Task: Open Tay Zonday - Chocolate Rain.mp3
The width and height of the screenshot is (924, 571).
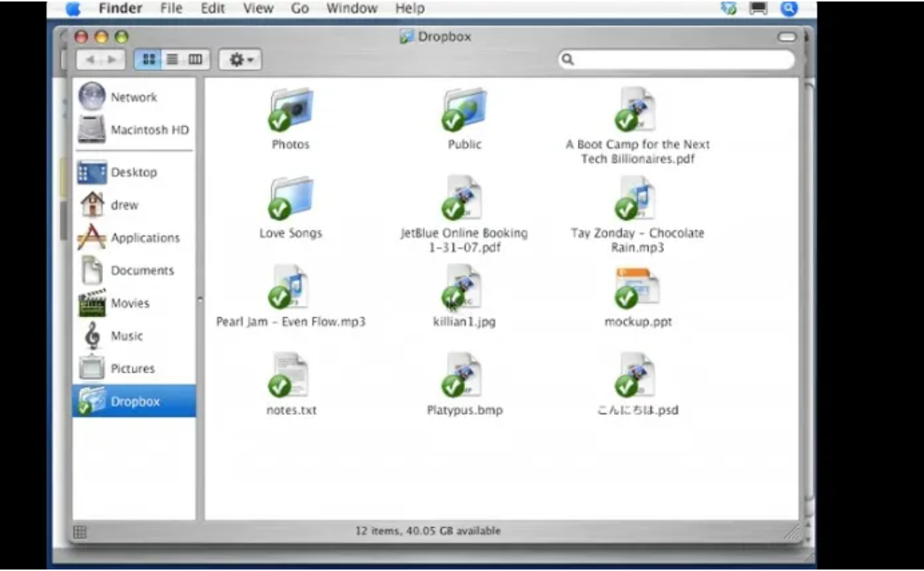Action: pos(637,198)
